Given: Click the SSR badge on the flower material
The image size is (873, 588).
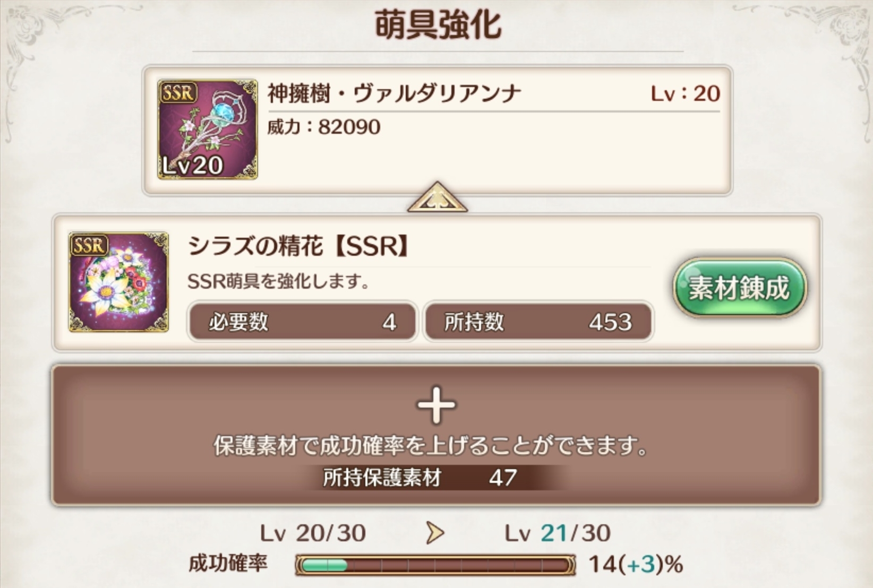Looking at the screenshot, I should pyautogui.click(x=89, y=245).
